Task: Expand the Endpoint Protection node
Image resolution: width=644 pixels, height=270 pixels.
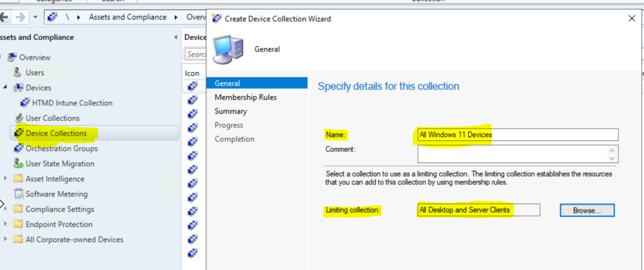Action: point(5,224)
